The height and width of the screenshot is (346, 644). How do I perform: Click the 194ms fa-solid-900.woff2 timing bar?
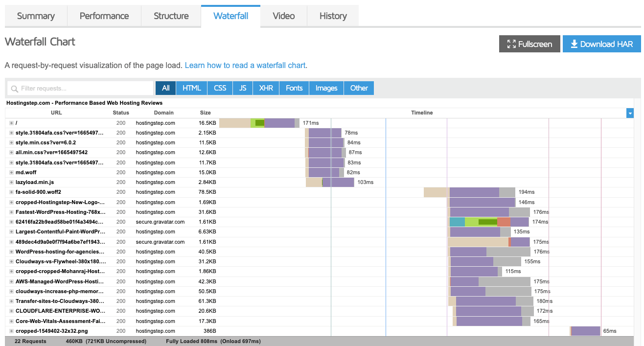pyautogui.click(x=469, y=192)
